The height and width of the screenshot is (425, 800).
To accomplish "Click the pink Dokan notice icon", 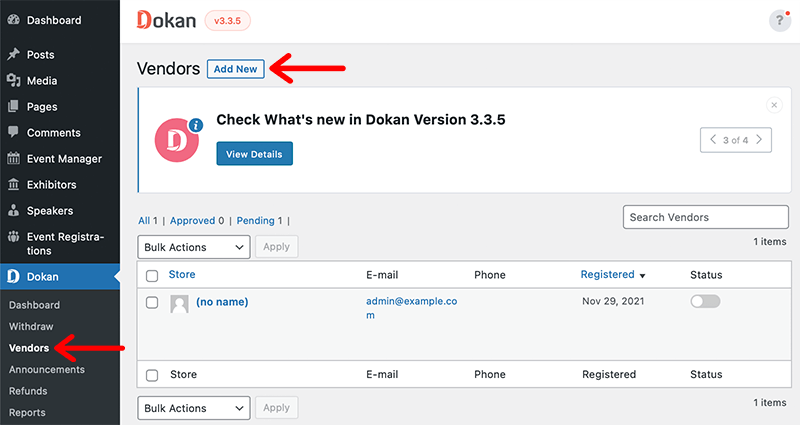I will (x=178, y=140).
